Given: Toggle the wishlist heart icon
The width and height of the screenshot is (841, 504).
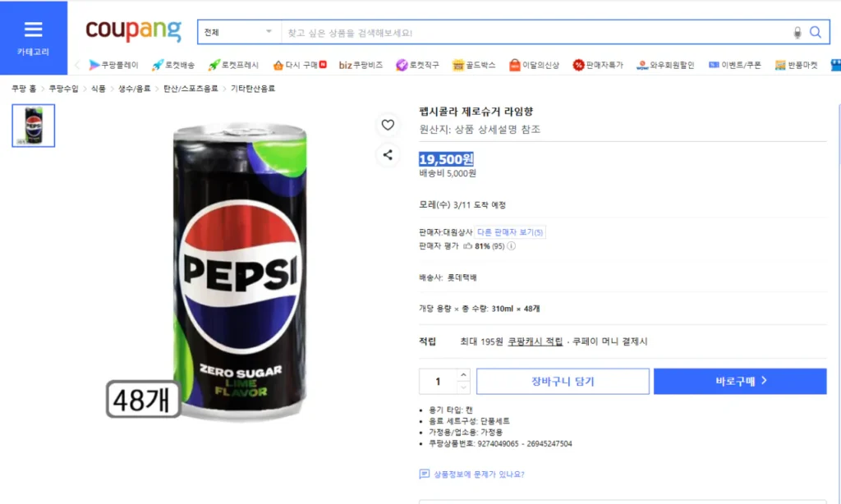Looking at the screenshot, I should point(388,125).
